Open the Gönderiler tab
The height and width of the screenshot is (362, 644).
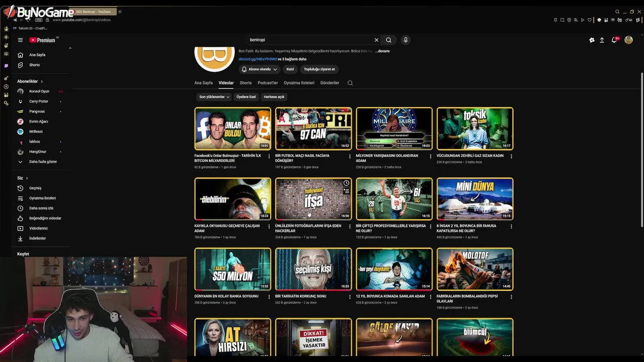coord(330,83)
